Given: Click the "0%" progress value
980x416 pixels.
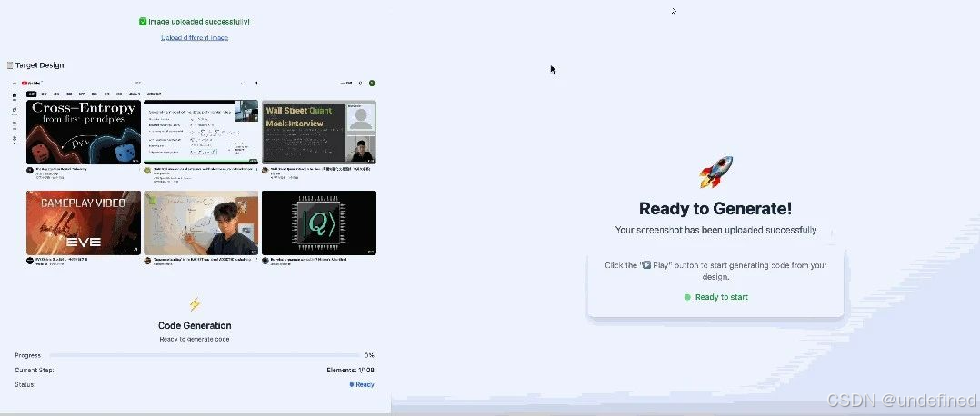Looking at the screenshot, I should 369,355.
